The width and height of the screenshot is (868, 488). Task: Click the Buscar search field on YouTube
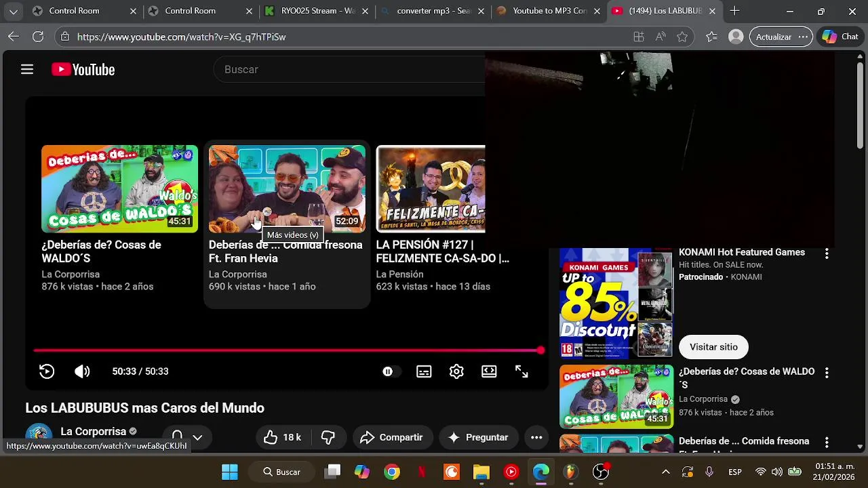(349, 69)
